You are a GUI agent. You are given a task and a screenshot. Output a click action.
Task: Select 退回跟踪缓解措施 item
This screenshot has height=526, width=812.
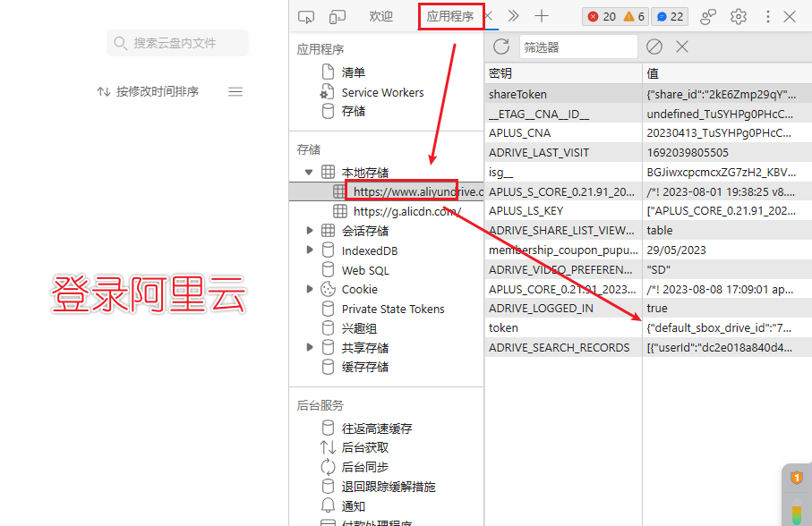(389, 487)
